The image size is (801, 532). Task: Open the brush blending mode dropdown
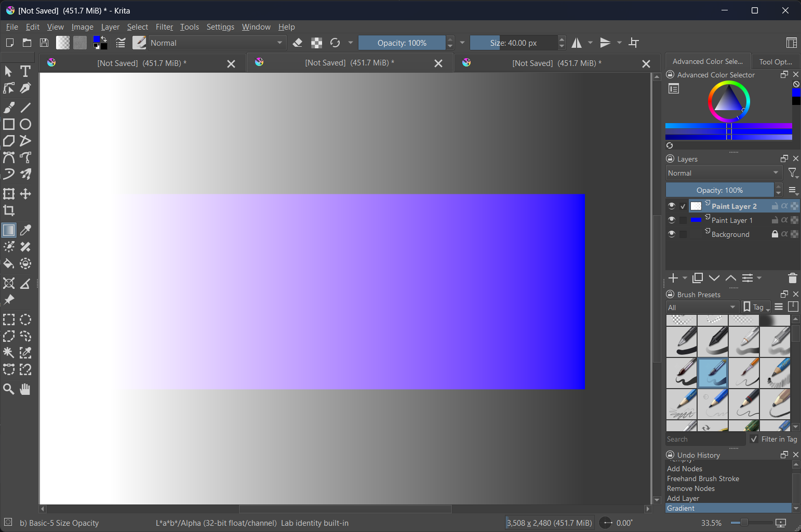pos(217,43)
